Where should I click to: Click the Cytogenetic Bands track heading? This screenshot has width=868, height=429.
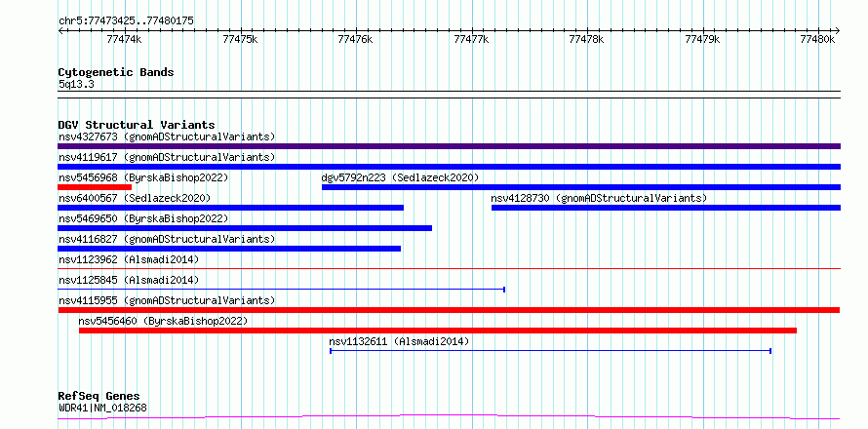tap(116, 72)
